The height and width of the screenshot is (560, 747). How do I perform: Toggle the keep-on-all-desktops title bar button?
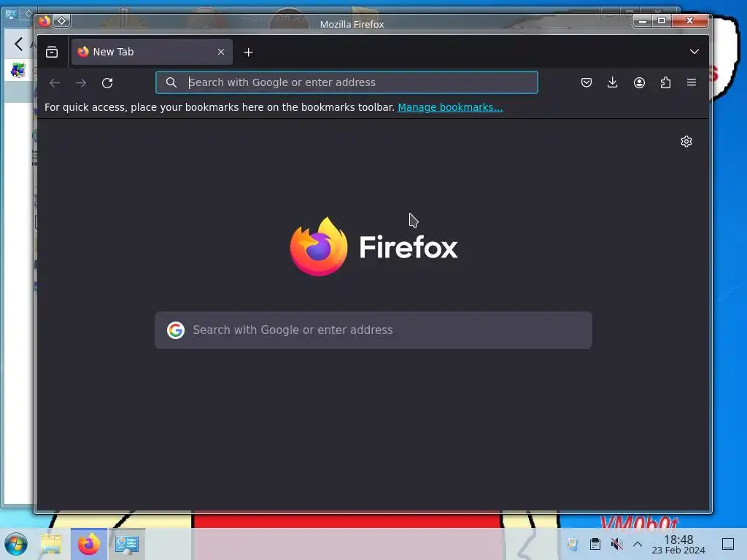pyautogui.click(x=62, y=21)
